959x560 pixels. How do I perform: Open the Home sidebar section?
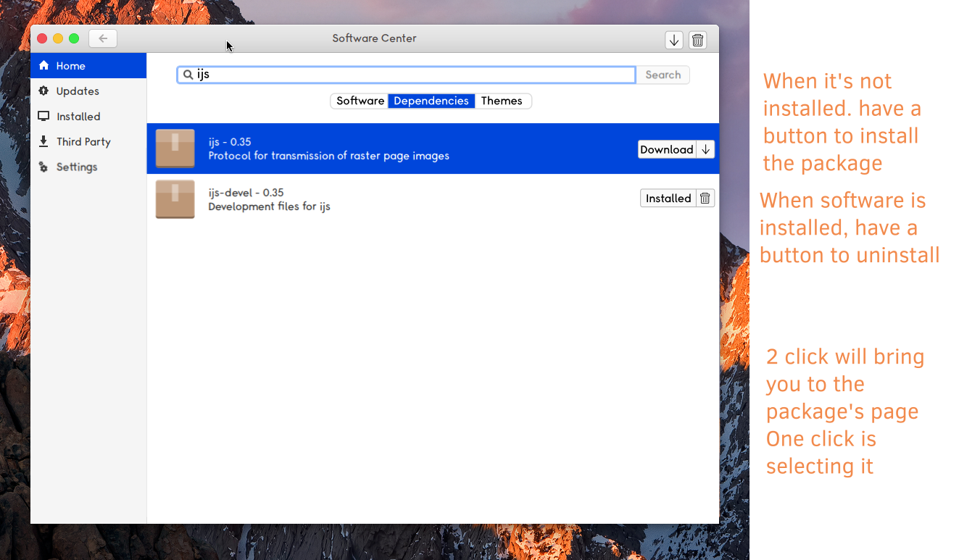tap(70, 66)
